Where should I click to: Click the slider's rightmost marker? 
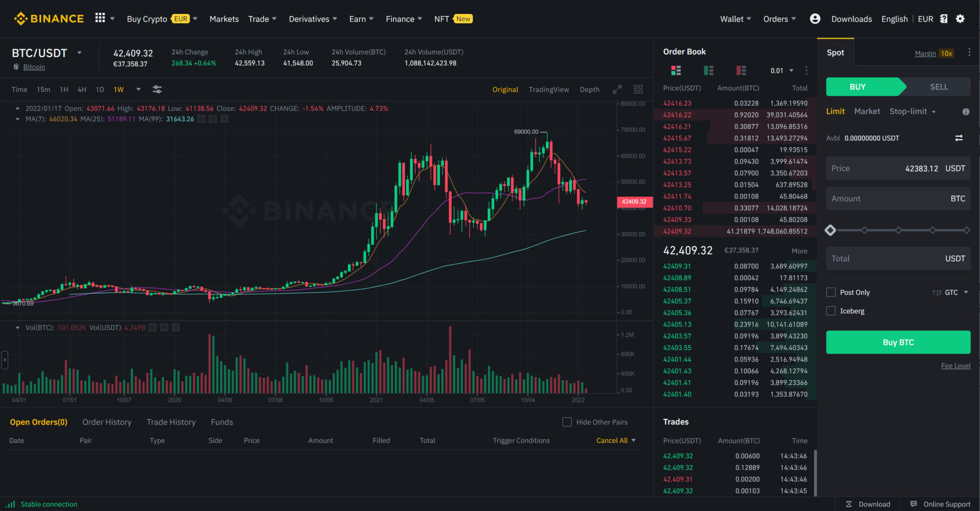[x=967, y=230]
